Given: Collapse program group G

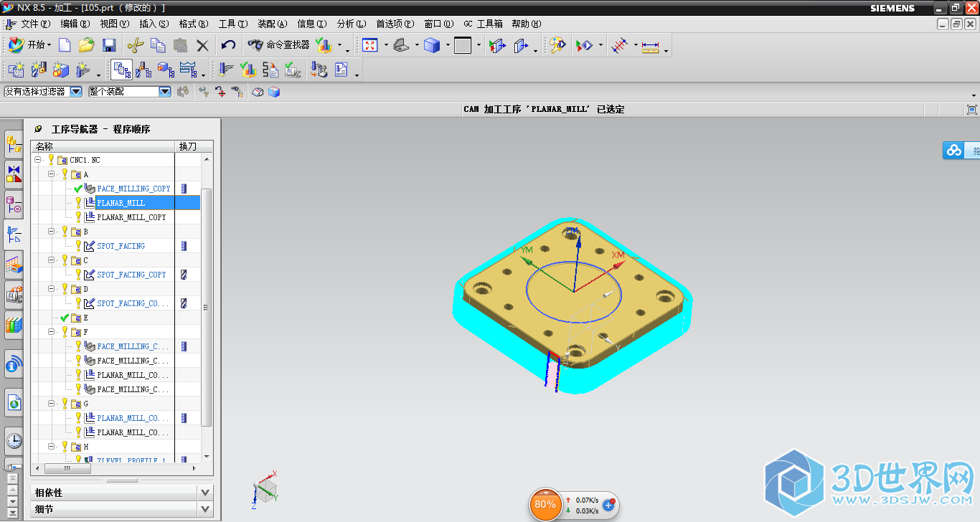Looking at the screenshot, I should pos(52,404).
